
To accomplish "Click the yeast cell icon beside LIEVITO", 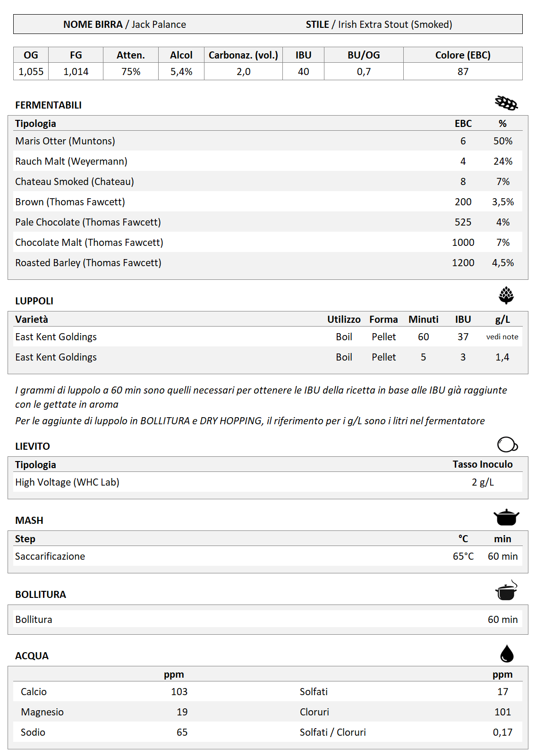I will 507,445.
